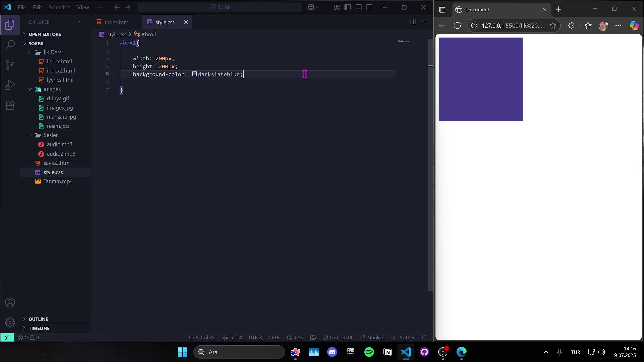Open additional menu items ellipsis in menu bar
The width and height of the screenshot is (644, 362).
(100, 7)
